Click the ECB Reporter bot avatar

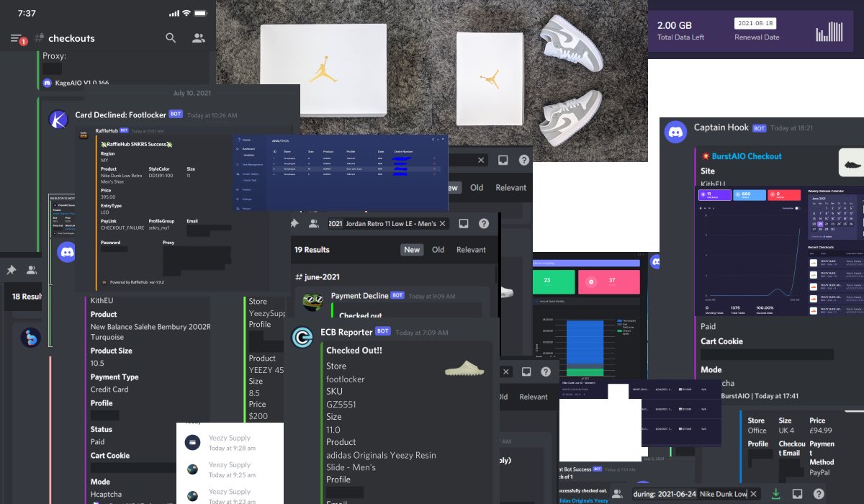tap(302, 338)
